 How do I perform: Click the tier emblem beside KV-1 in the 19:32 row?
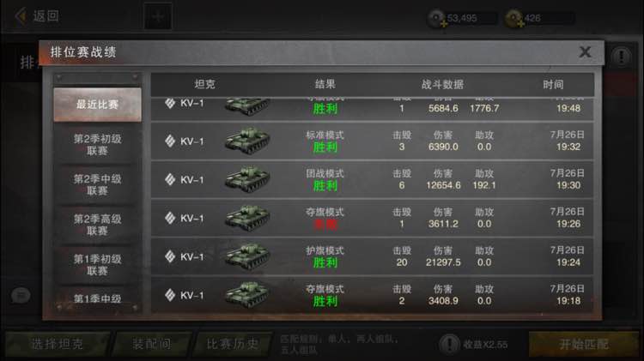[170, 141]
